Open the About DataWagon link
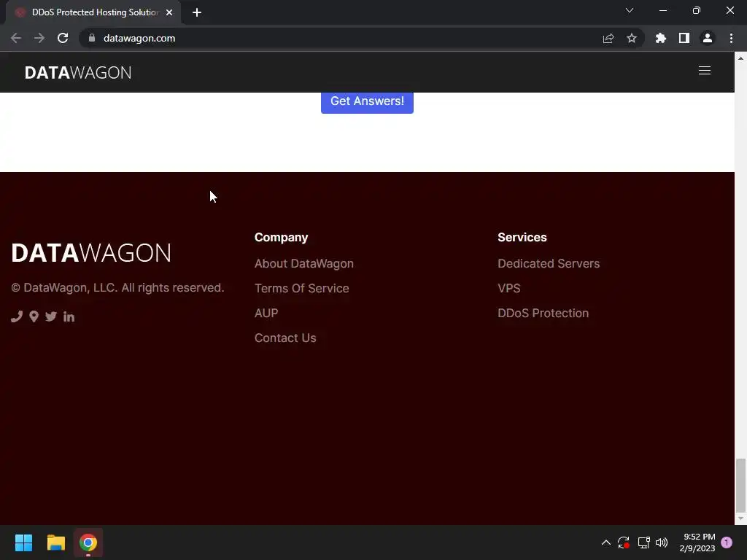This screenshot has height=560, width=747. [x=304, y=263]
